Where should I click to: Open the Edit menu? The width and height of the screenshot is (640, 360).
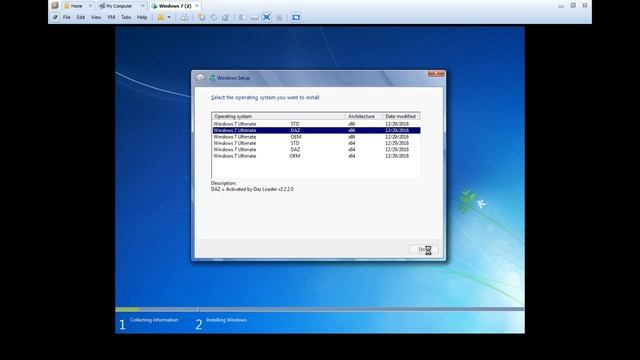[81, 17]
